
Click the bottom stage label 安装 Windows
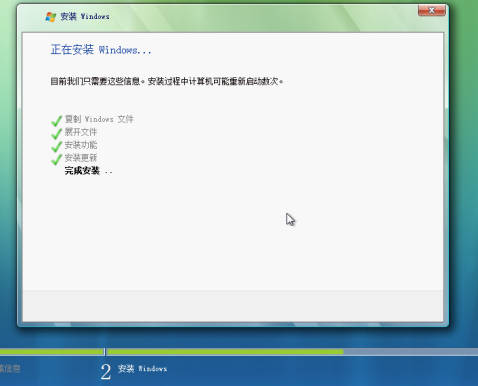coord(142,368)
